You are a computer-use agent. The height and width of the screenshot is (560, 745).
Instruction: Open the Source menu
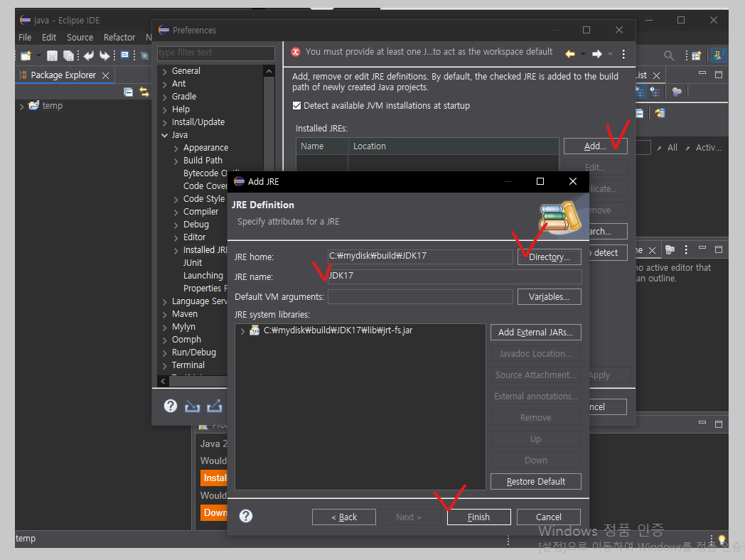coord(80,37)
